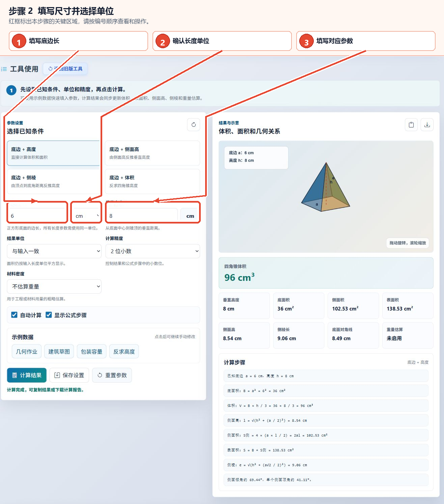
Task: Click the 返回旧版工具 button
Action: [65, 69]
